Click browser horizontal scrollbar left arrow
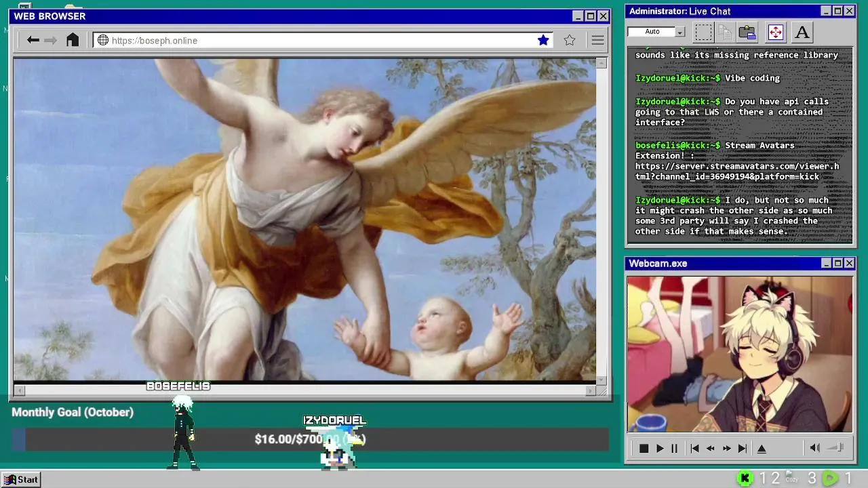This screenshot has height=488, width=868. coord(19,390)
